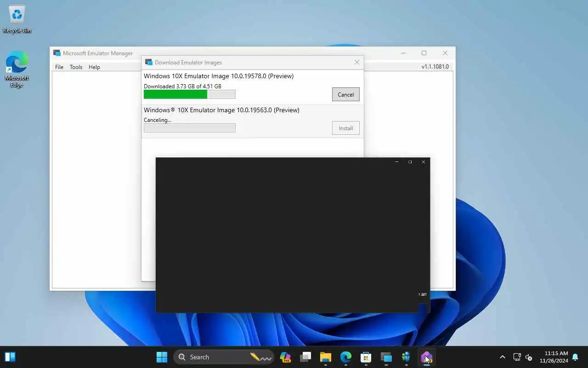The image size is (588, 368).
Task: Click the green download progress bar
Action: 189,94
